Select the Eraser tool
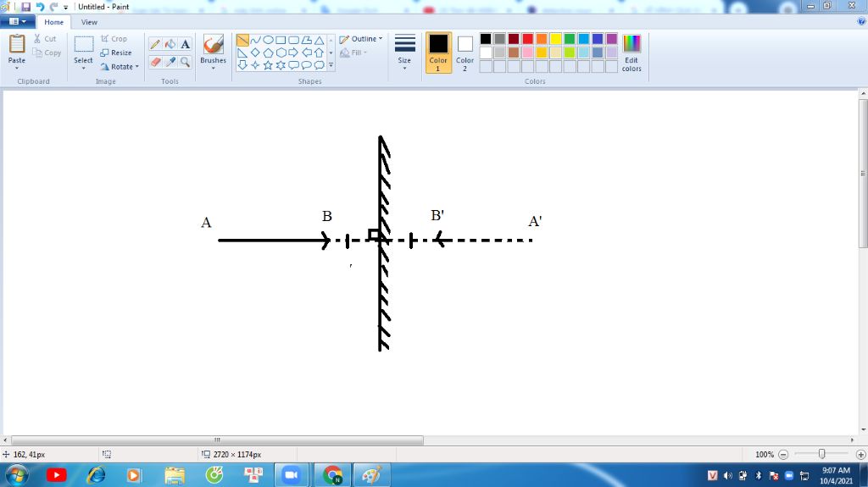The image size is (868, 487). click(x=155, y=62)
